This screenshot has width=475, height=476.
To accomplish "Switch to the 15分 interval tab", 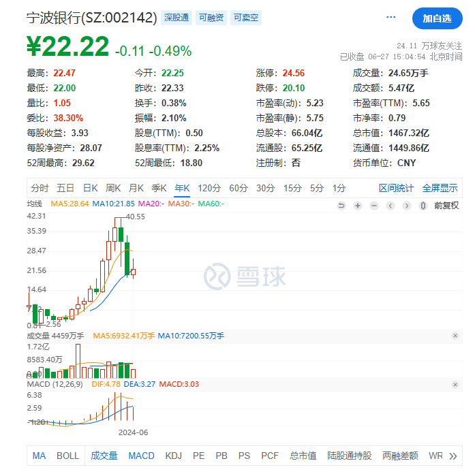I will coord(292,188).
